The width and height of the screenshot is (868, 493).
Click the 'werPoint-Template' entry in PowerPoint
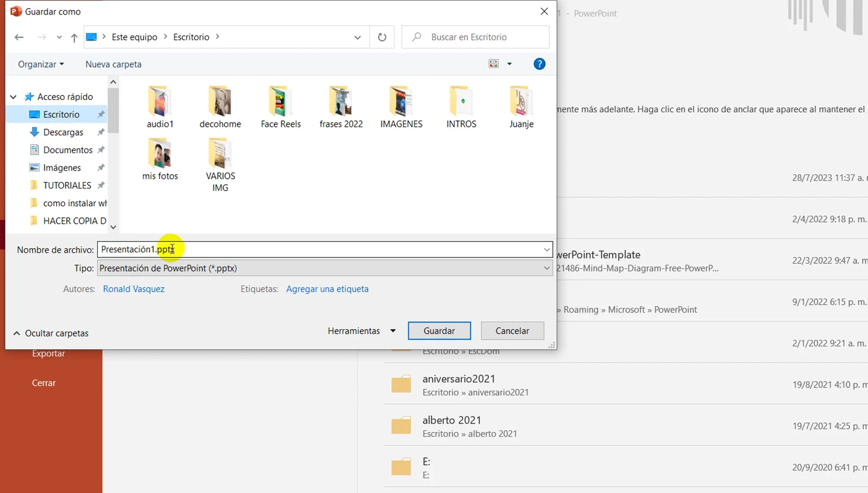[598, 255]
